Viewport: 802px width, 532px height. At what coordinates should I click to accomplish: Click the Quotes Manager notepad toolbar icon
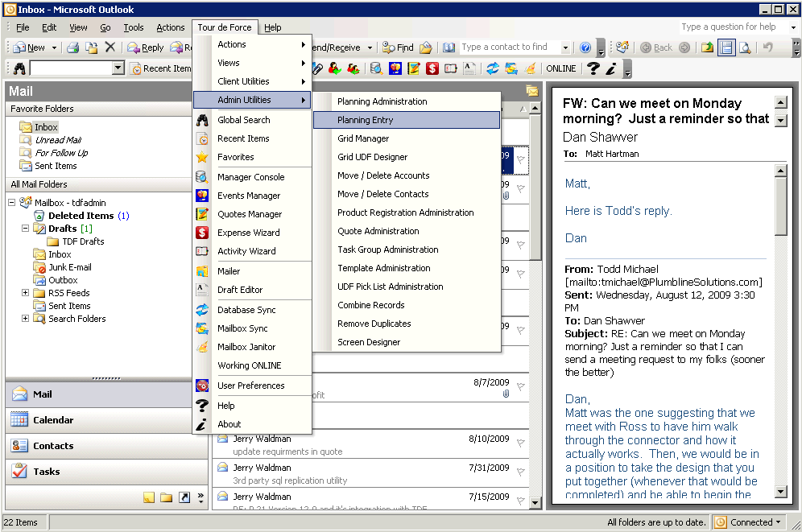click(413, 68)
